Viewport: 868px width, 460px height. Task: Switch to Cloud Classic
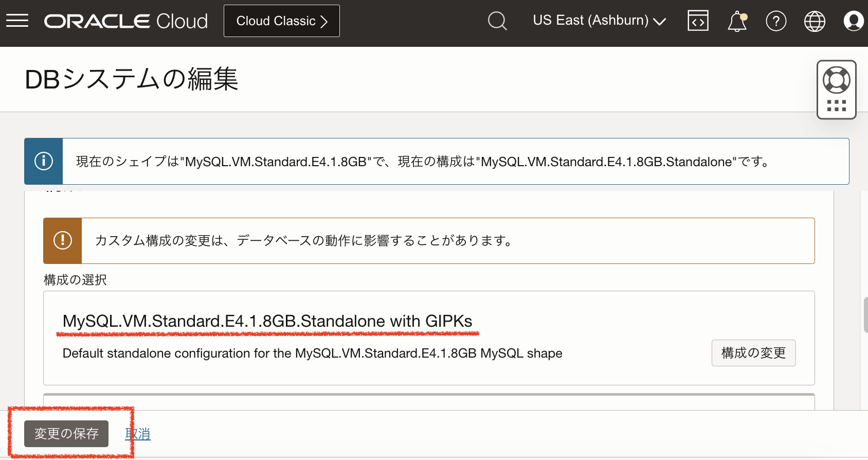click(x=281, y=21)
